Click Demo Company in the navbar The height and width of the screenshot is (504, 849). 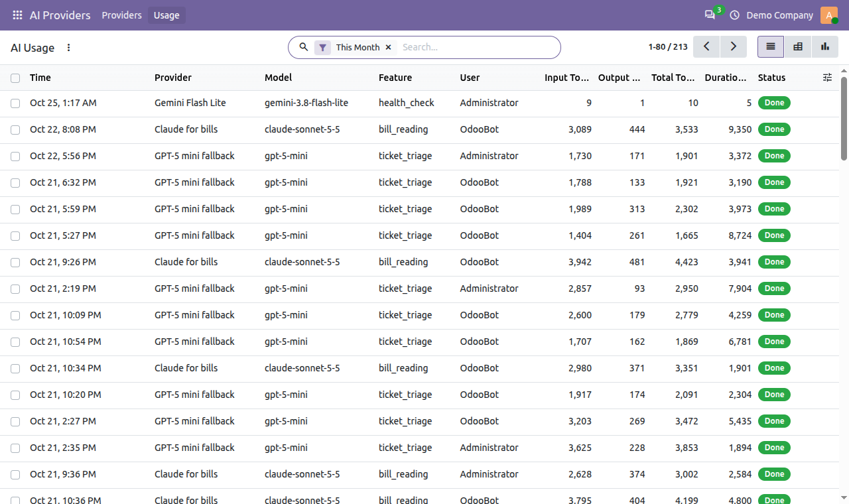pyautogui.click(x=780, y=15)
